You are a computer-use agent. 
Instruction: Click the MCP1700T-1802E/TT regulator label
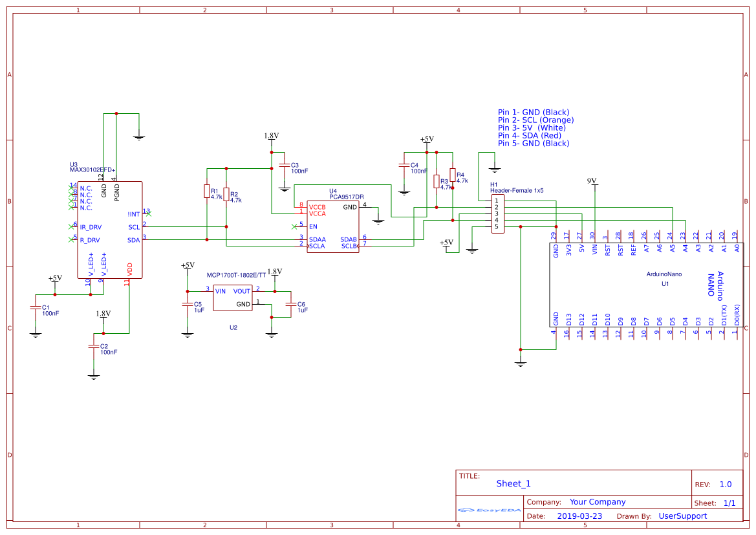pyautogui.click(x=236, y=275)
